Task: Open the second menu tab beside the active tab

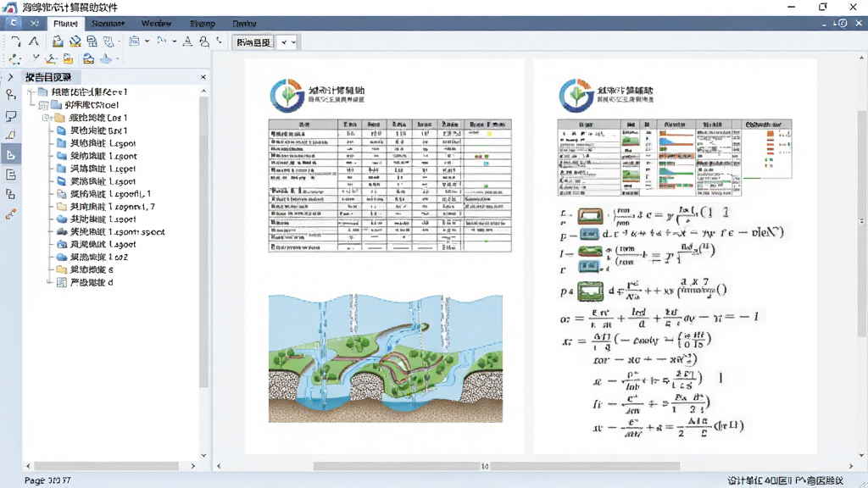Action: point(108,24)
